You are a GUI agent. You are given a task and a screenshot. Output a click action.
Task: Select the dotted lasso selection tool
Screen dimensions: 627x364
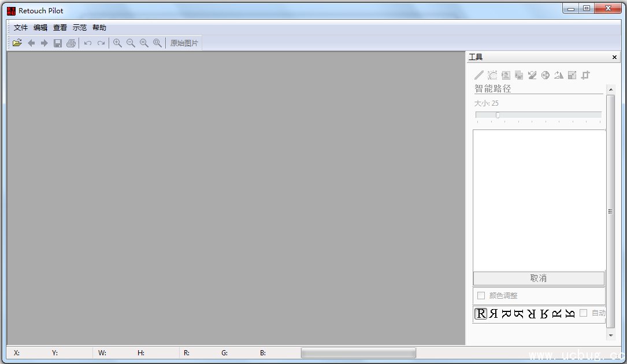click(x=492, y=75)
